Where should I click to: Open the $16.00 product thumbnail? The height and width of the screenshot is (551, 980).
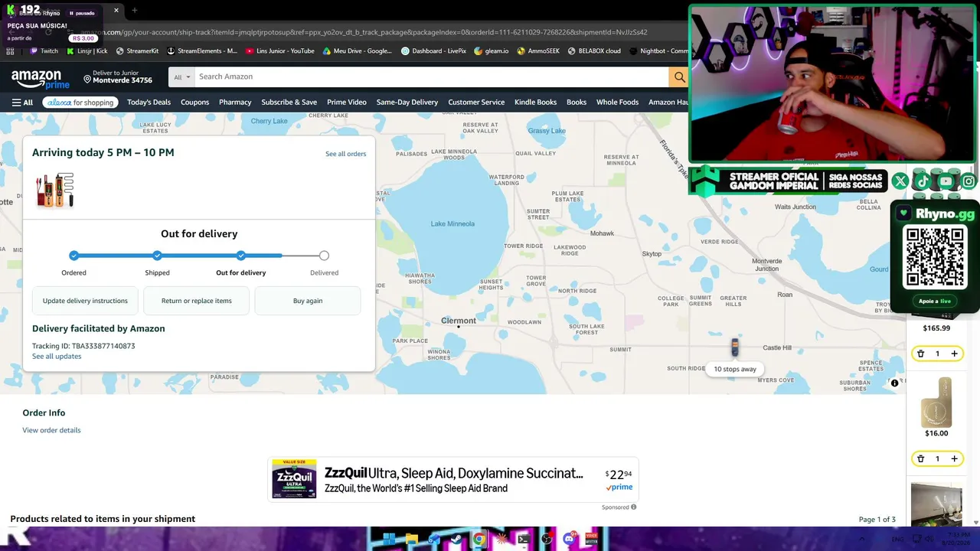[x=936, y=402]
